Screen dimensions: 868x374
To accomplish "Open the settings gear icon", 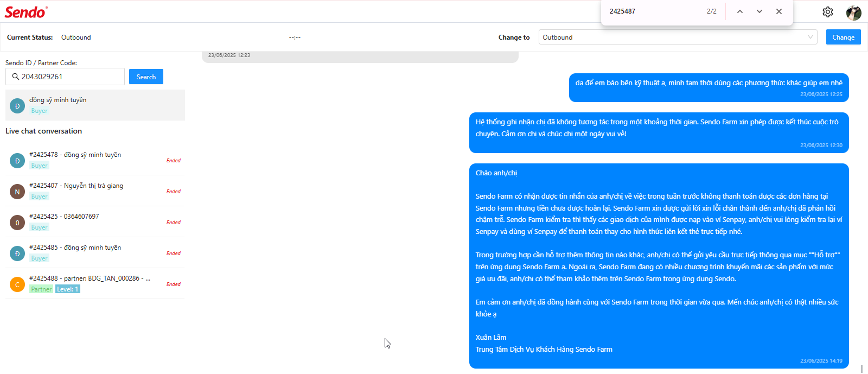I will [x=828, y=12].
